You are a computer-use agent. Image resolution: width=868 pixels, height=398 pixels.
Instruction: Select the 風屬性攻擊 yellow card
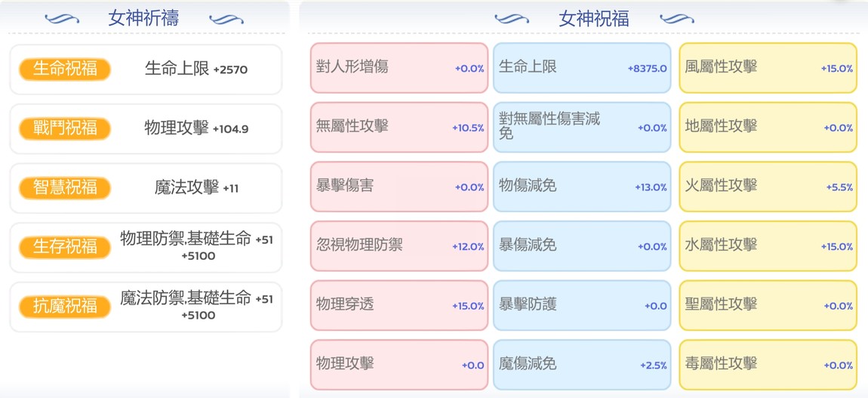pos(768,67)
